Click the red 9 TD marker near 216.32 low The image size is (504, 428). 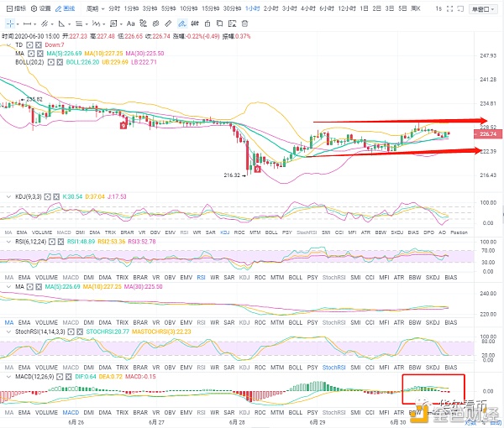[257, 169]
